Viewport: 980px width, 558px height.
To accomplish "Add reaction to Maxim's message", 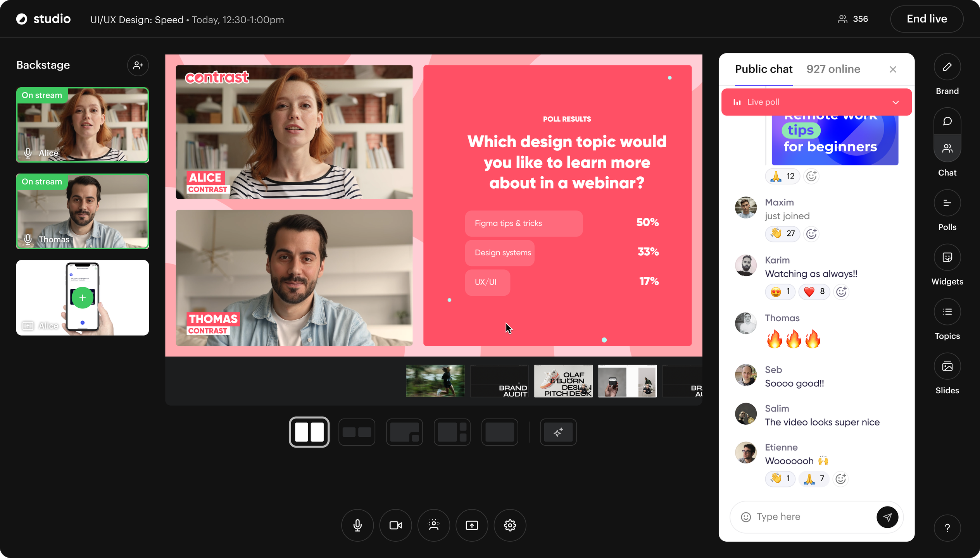I will point(811,234).
